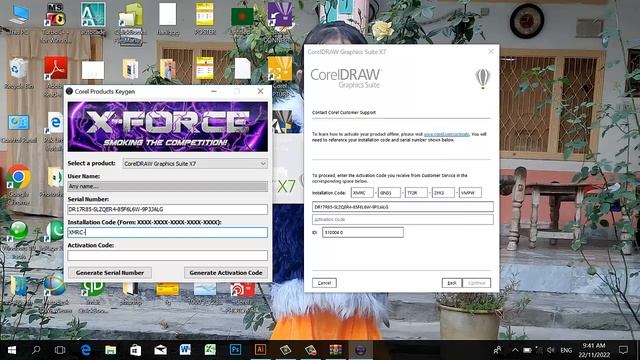The image size is (640, 360).
Task: Minimize the Corel Products Keygen window
Action: (214, 91)
